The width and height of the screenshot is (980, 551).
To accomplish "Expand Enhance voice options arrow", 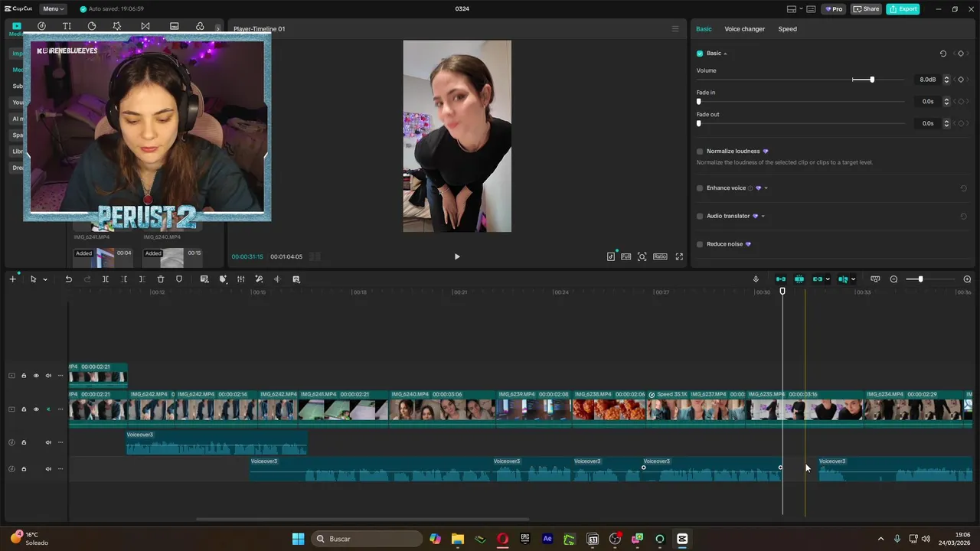I will [x=766, y=188].
